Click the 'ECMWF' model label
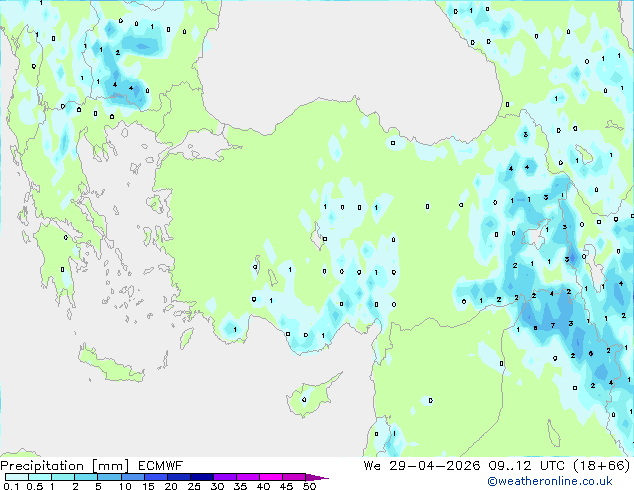This screenshot has height=490, width=634. [x=161, y=466]
